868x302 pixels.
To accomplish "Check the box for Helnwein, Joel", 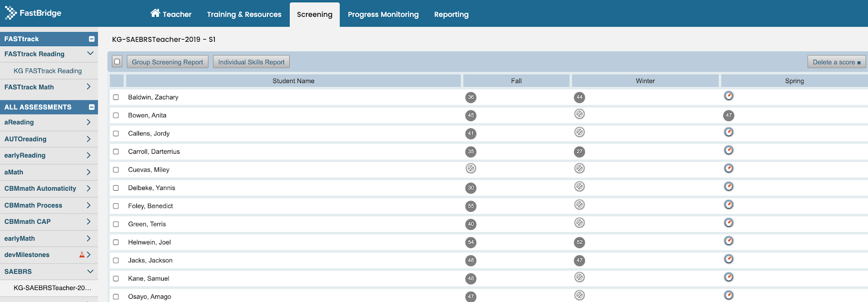I will [x=116, y=242].
